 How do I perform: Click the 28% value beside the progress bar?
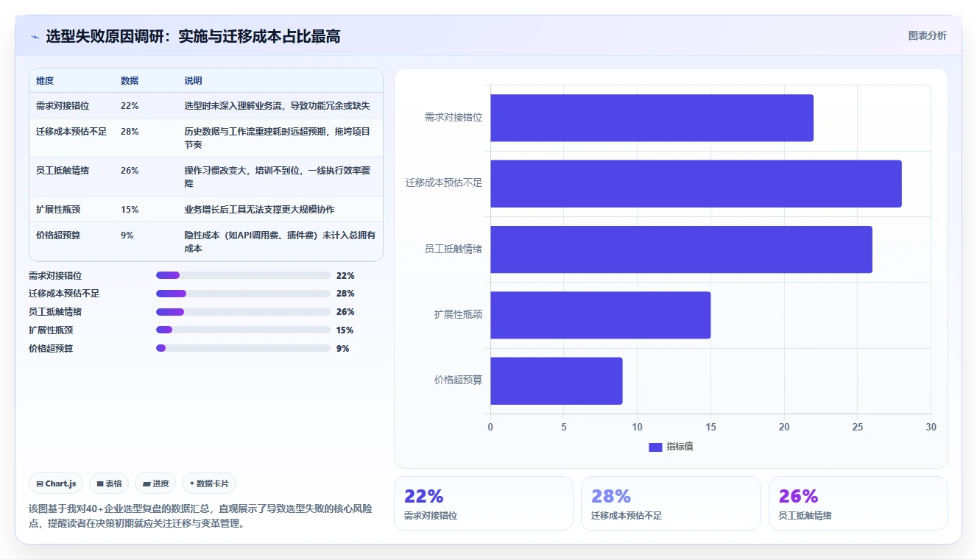pos(345,294)
